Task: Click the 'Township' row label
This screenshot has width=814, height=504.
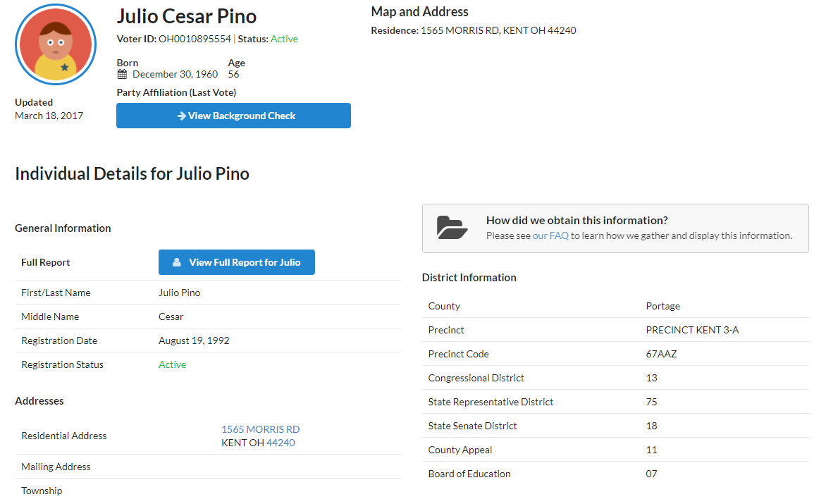Action: (42, 491)
